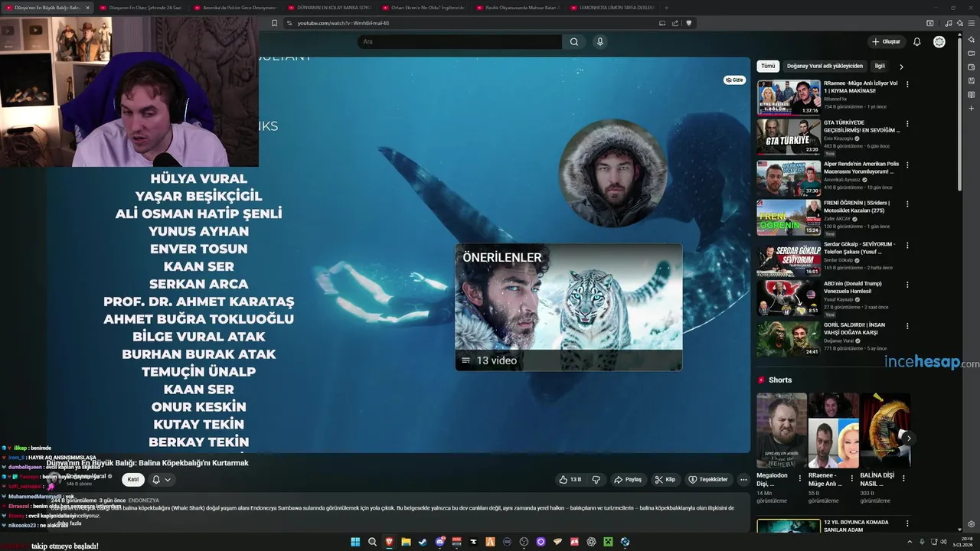Screen dimensions: 980x551
Task: Open Windows Start menu
Action: click(355, 542)
